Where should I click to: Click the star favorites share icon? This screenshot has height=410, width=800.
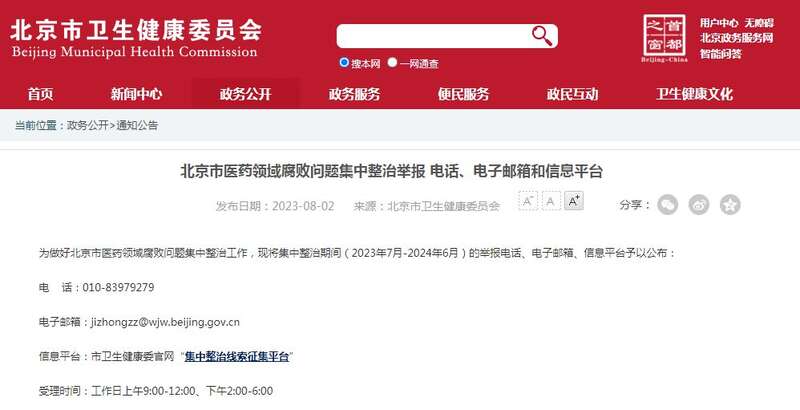730,205
